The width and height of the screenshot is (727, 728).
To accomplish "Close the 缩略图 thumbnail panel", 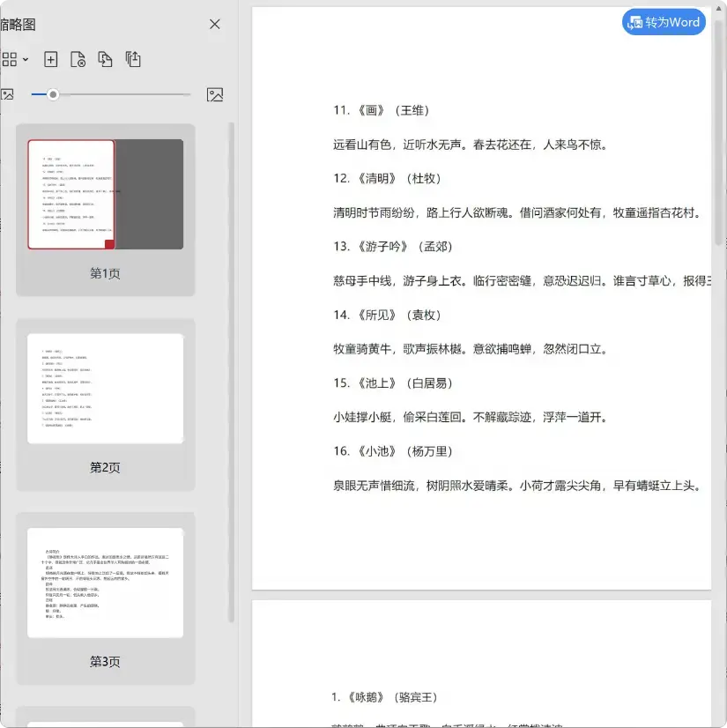I will (214, 25).
